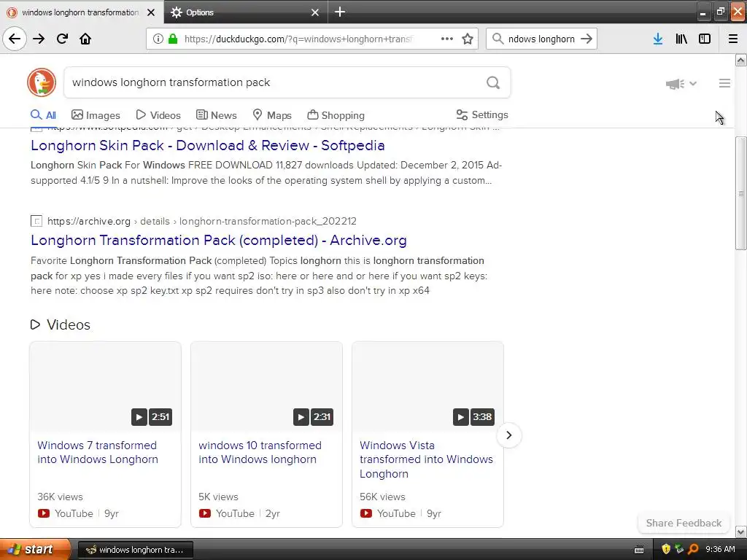Screen dimensions: 747x560
Task: Open the page actions three-dot menu
Action: point(447,39)
